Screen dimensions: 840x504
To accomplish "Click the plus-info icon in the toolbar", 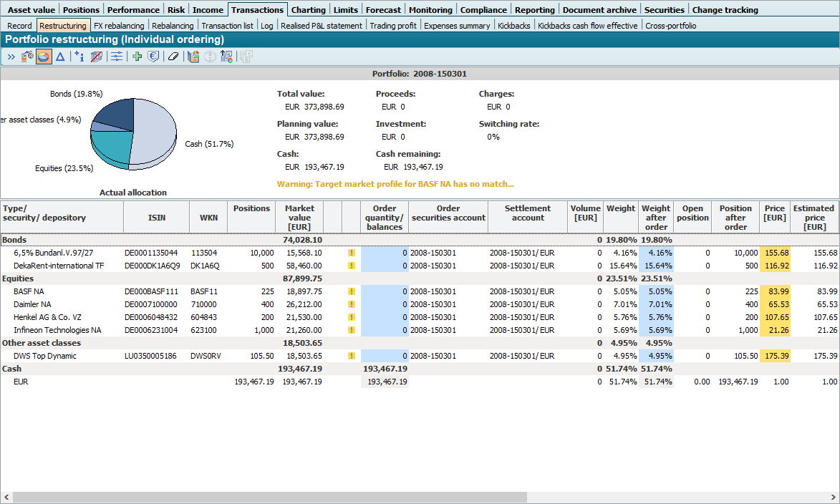I will 79,57.
